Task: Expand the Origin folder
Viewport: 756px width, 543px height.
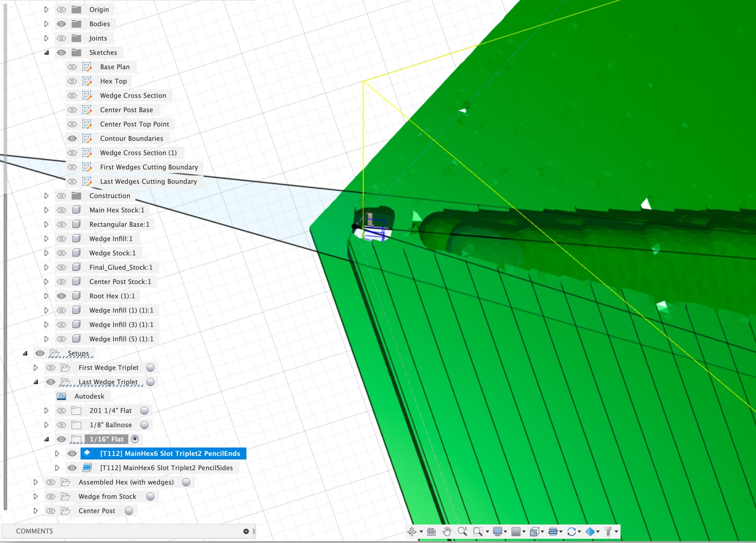Action: pyautogui.click(x=46, y=9)
